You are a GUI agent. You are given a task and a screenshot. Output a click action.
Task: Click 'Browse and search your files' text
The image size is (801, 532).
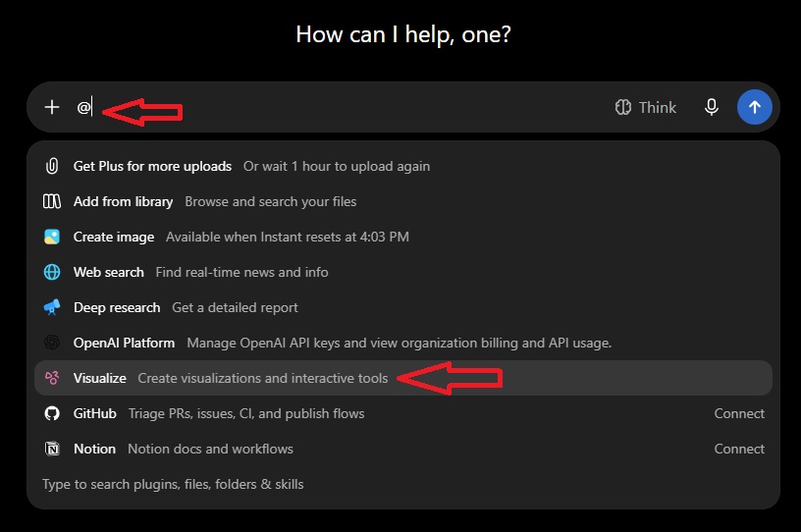point(270,201)
